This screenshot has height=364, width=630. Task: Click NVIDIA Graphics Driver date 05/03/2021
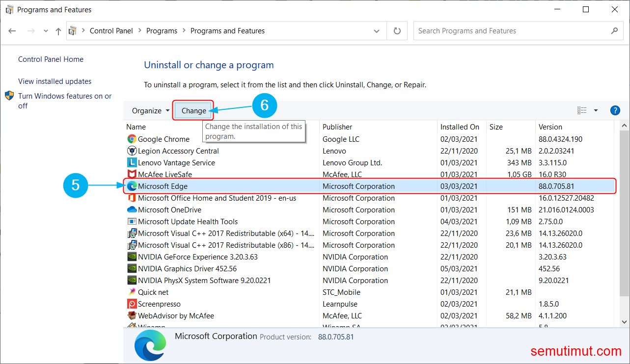(459, 269)
